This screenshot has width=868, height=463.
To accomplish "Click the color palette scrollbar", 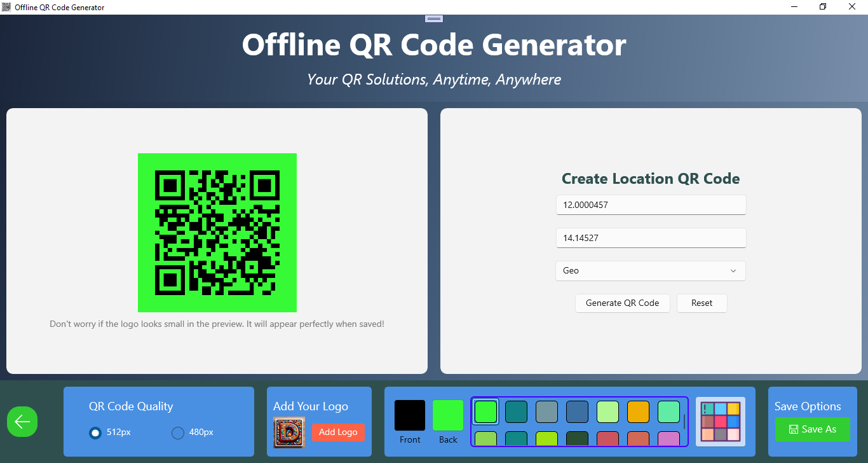I will point(684,422).
